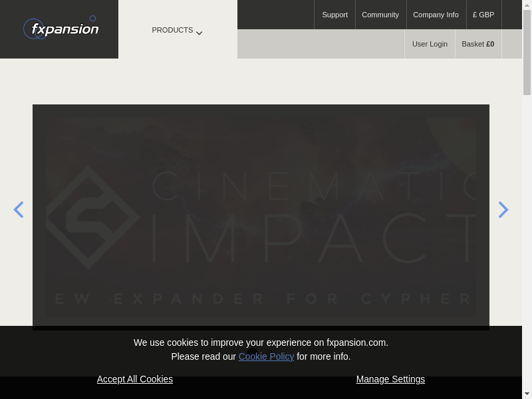This screenshot has height=399, width=532.
Task: Open the Company Info menu item
Action: click(436, 15)
